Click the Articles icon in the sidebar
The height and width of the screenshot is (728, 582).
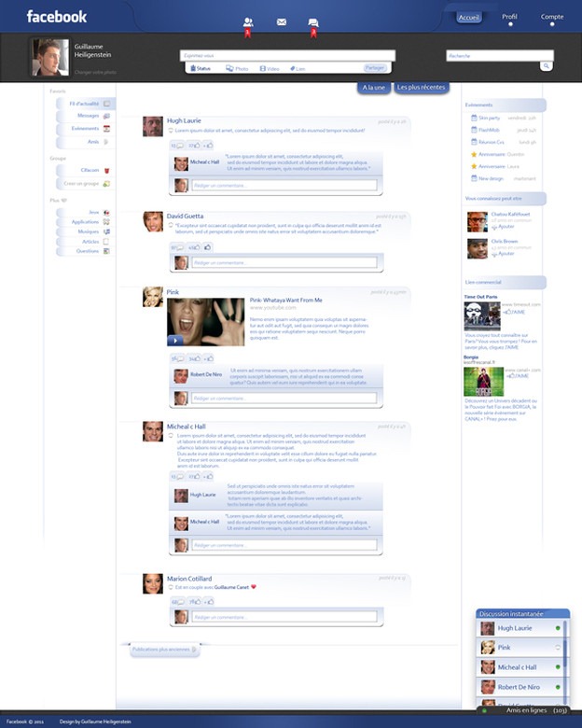(105, 242)
